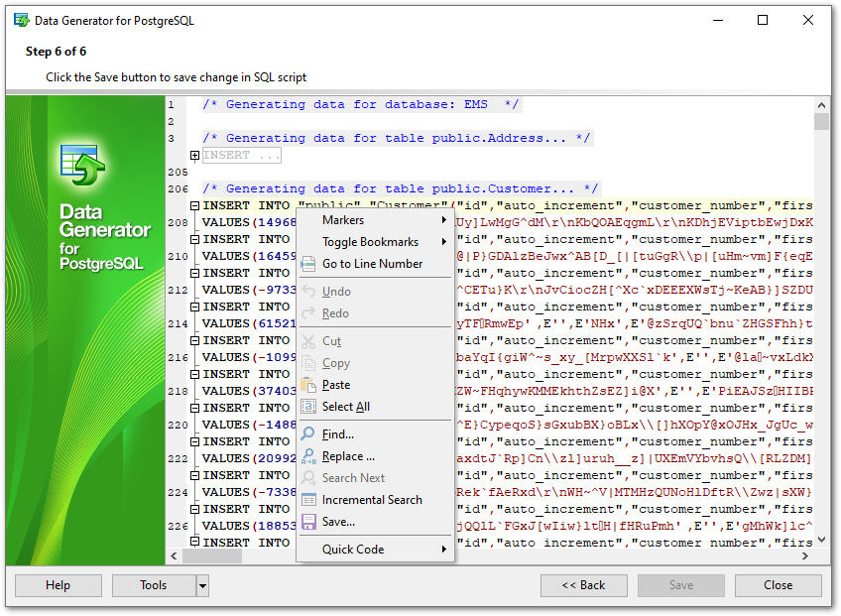Click the Copy pages icon
The width and height of the screenshot is (841, 616).
308,363
